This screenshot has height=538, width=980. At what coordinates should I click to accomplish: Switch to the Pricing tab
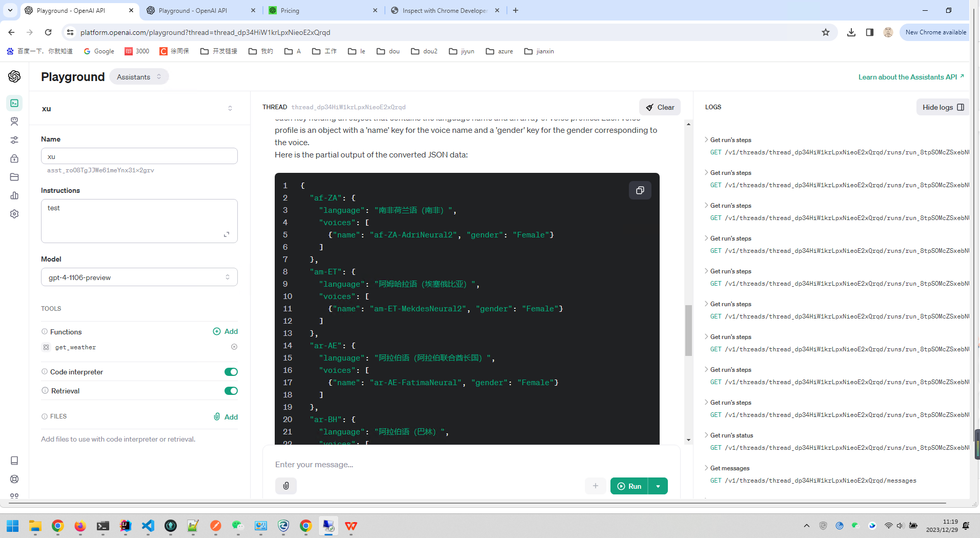pyautogui.click(x=323, y=10)
